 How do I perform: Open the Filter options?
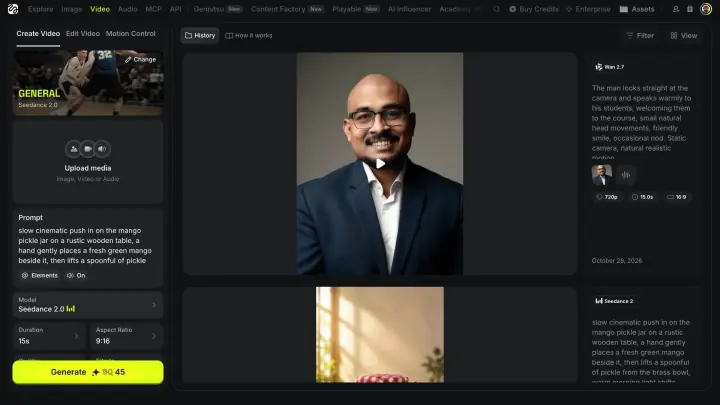click(x=640, y=35)
